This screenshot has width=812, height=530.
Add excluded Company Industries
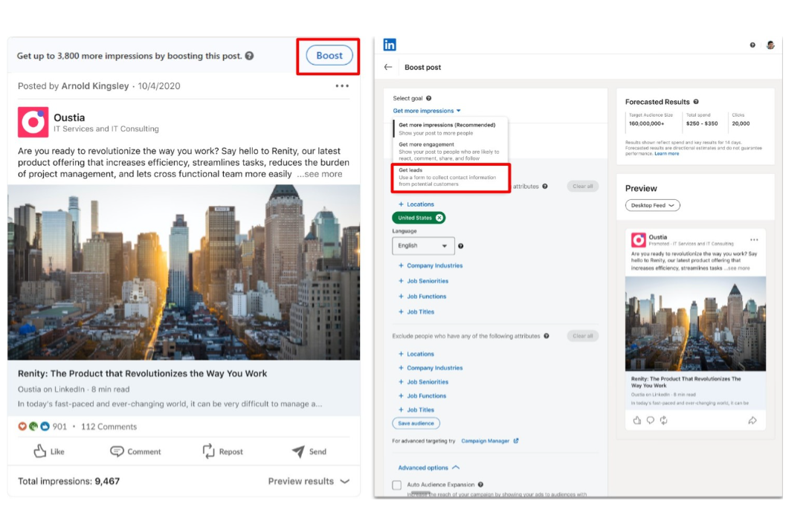coord(431,368)
